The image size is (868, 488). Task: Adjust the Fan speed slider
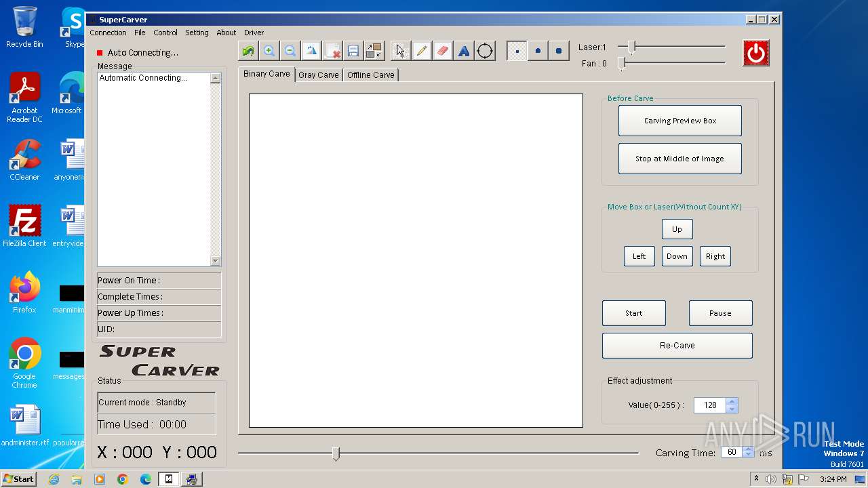point(622,63)
